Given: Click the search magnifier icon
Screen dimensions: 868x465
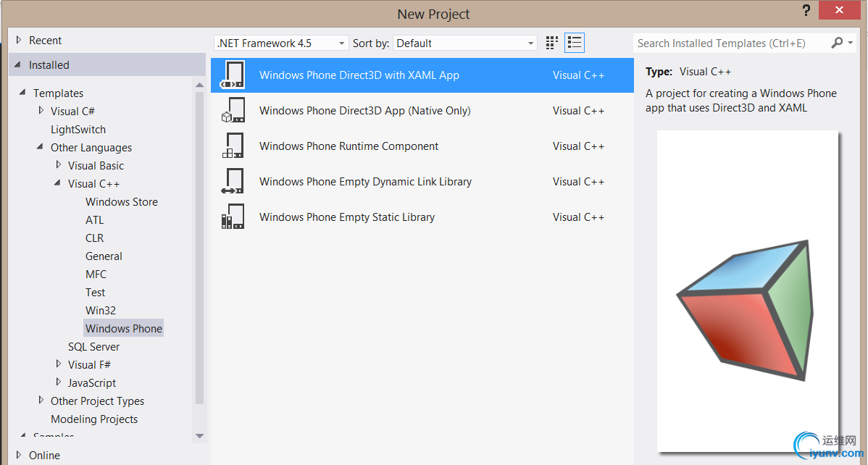Looking at the screenshot, I should (838, 43).
